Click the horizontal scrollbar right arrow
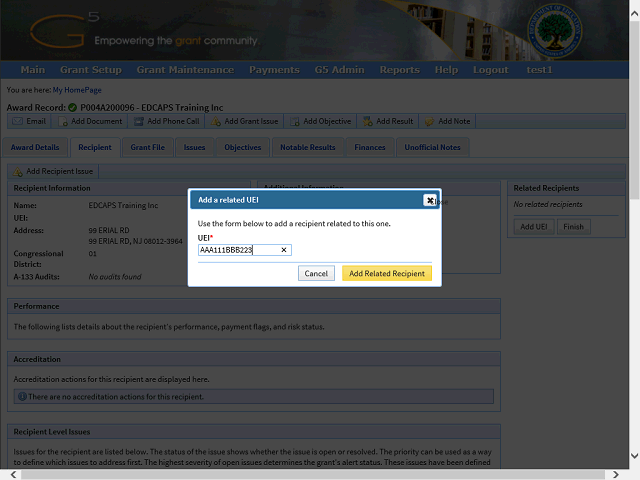640x480 pixels. [616, 474]
